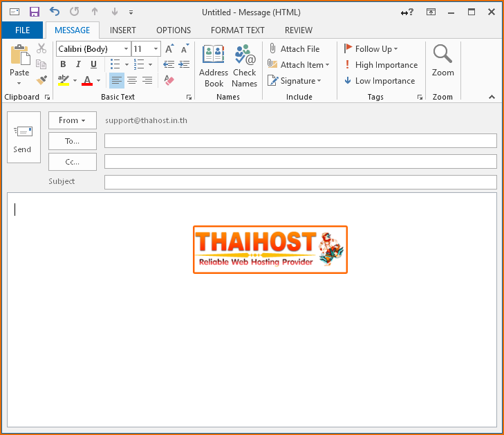Collapse the ribbon with the chevron
The width and height of the screenshot is (504, 435).
pos(492,97)
